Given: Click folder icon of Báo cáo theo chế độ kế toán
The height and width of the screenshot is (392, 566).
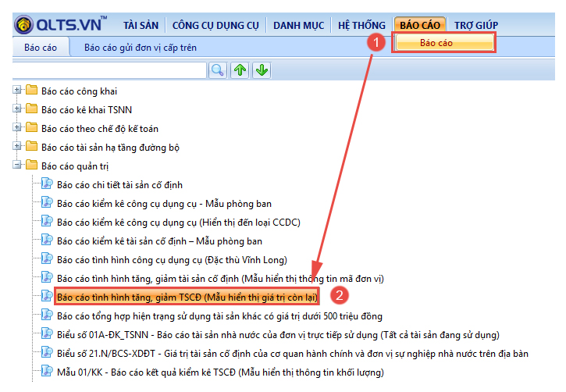Looking at the screenshot, I should 31,127.
